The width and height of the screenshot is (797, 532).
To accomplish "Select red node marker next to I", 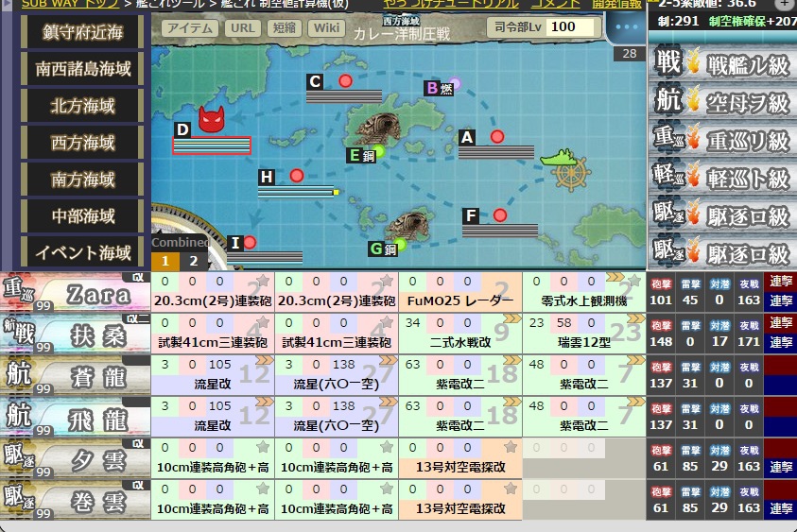I will (x=250, y=242).
